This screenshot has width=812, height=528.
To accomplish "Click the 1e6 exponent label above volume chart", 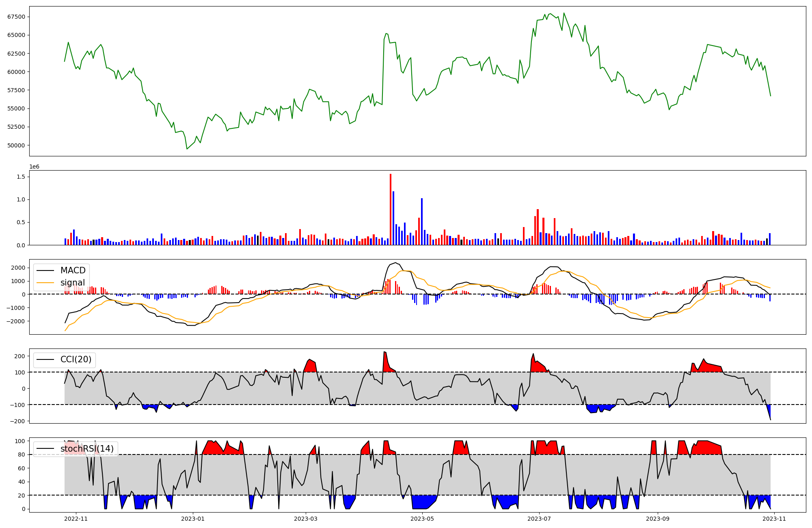I will pyautogui.click(x=34, y=167).
